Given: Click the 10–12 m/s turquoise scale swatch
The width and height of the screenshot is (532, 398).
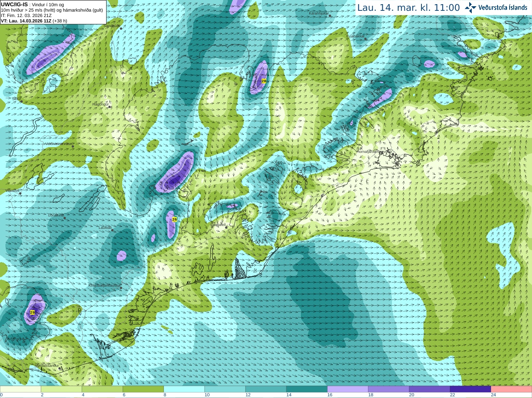Looking at the screenshot, I should [225, 389].
